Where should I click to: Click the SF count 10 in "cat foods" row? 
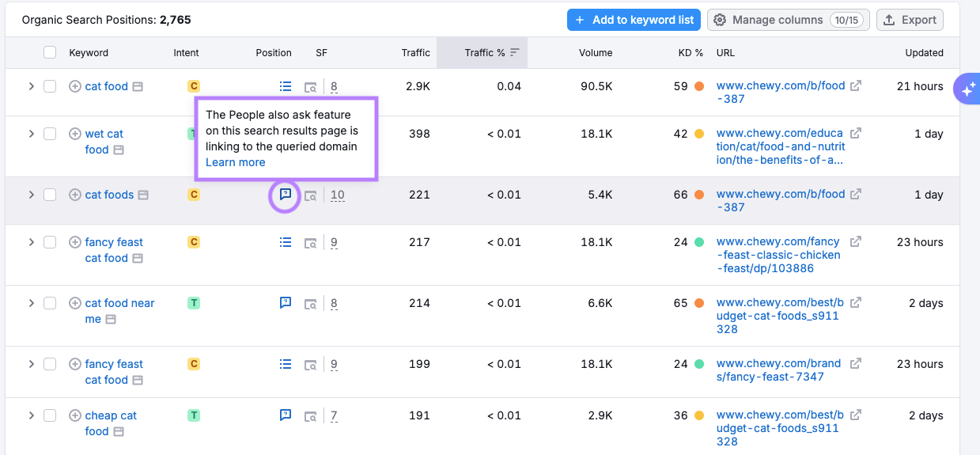click(338, 195)
